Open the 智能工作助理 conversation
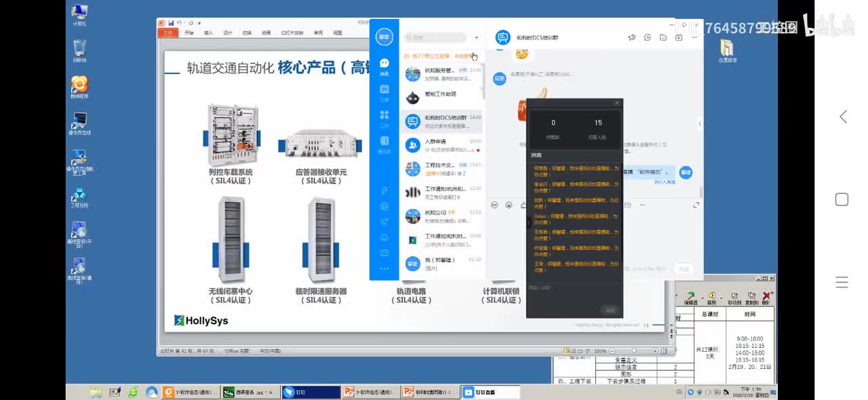The height and width of the screenshot is (400, 868). pyautogui.click(x=443, y=98)
